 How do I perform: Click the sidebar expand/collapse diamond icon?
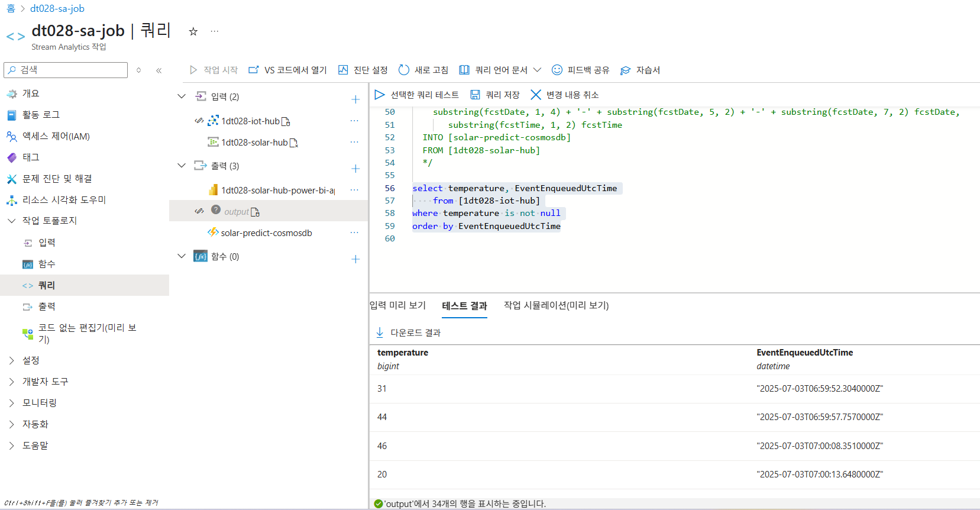pyautogui.click(x=138, y=70)
